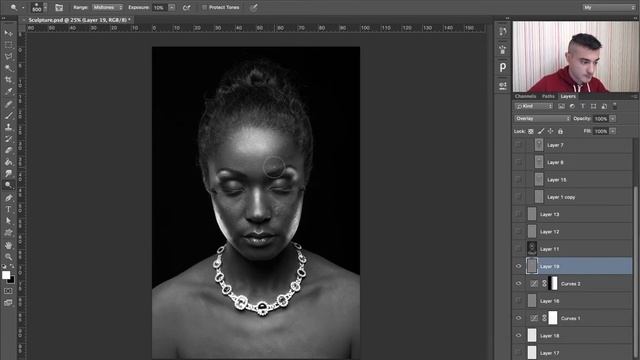
Task: Filter layers by pixel layer icon
Action: pos(562,106)
